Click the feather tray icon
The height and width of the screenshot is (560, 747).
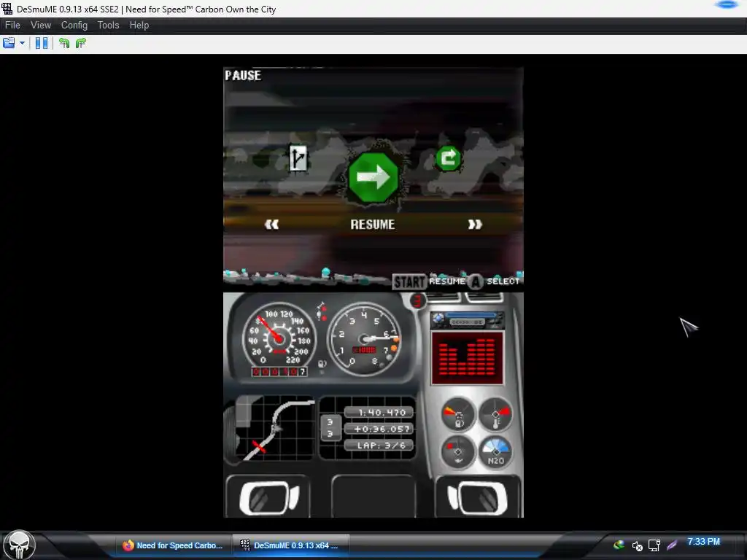click(x=672, y=545)
